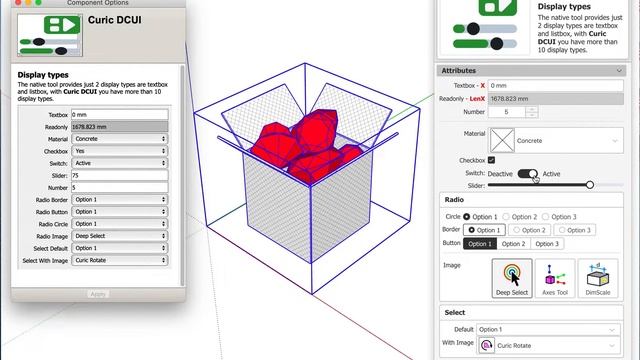Open Radio Border dropdown in Component Options
The height and width of the screenshot is (360, 640).
[120, 200]
